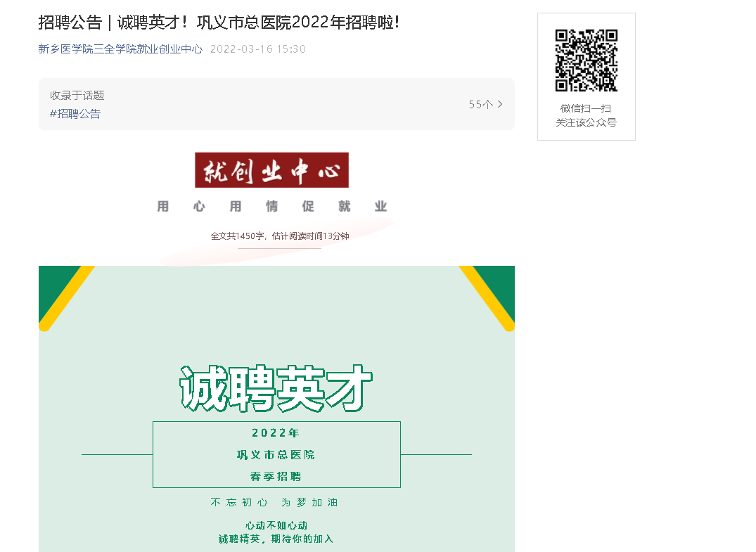Click the 2022年 poster text
Viewport: 756px width, 552px height.
(276, 433)
